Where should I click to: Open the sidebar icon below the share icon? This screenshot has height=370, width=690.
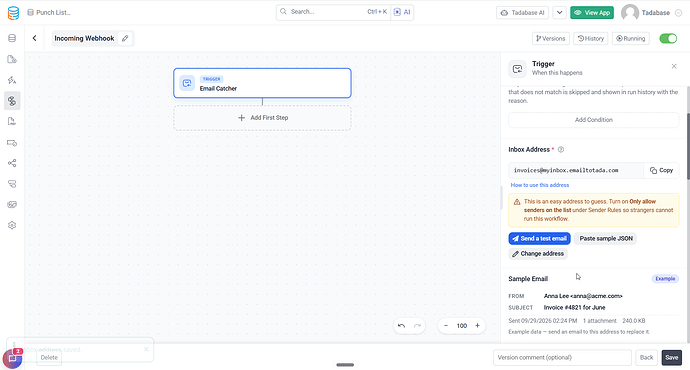12,184
